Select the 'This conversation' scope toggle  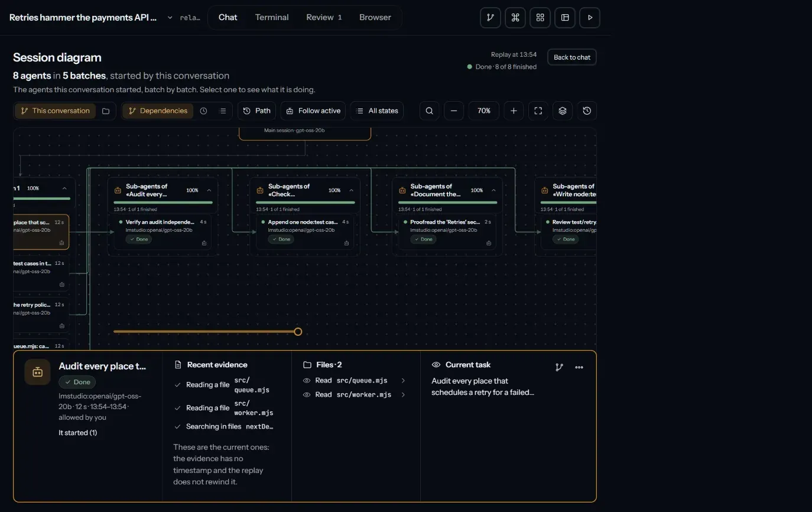56,111
